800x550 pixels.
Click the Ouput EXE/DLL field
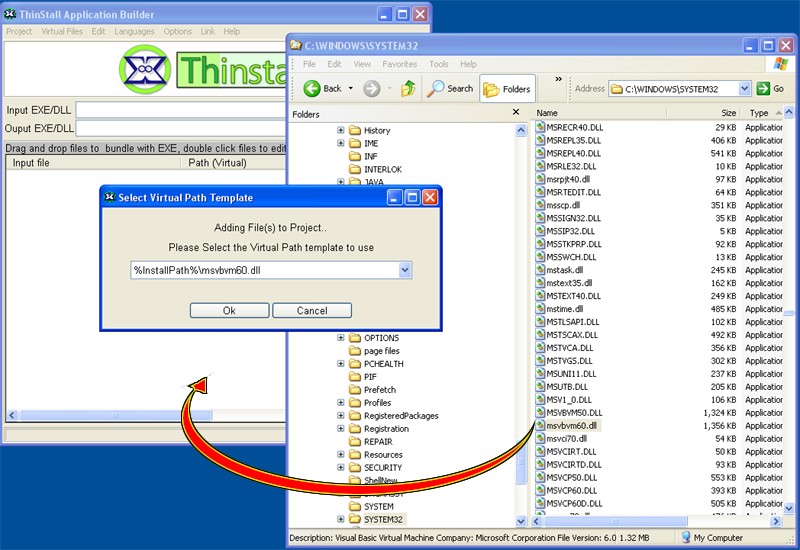181,129
